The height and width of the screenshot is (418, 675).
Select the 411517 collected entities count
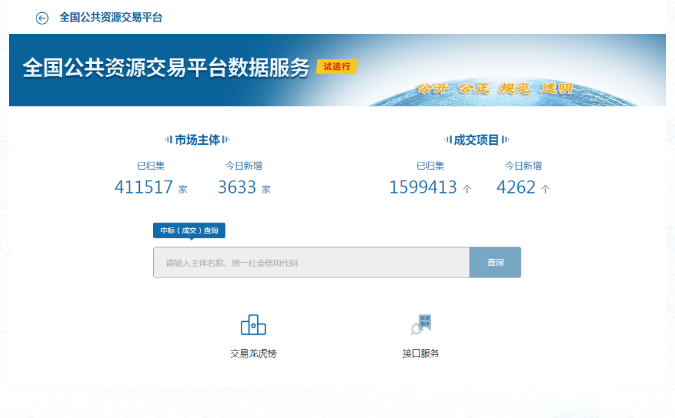click(x=144, y=186)
